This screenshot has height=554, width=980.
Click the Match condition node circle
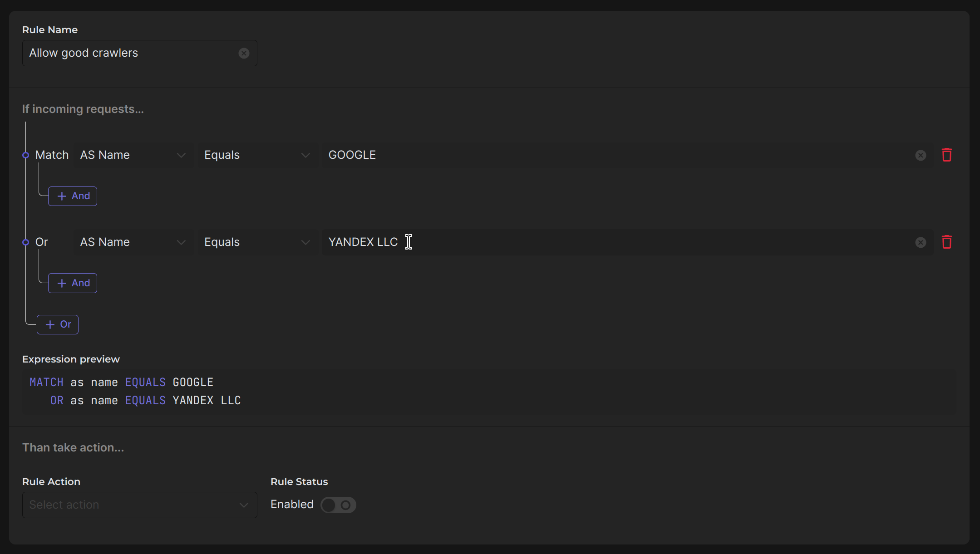pos(26,155)
